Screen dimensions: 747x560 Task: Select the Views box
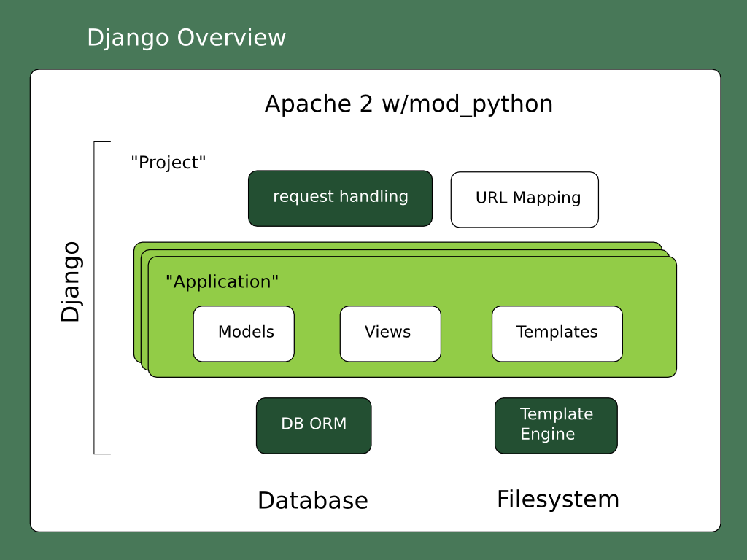391,334
